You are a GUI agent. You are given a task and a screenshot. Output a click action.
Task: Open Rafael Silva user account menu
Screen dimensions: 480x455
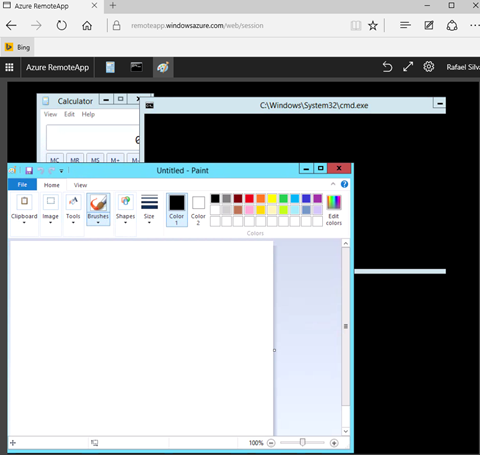(x=463, y=67)
